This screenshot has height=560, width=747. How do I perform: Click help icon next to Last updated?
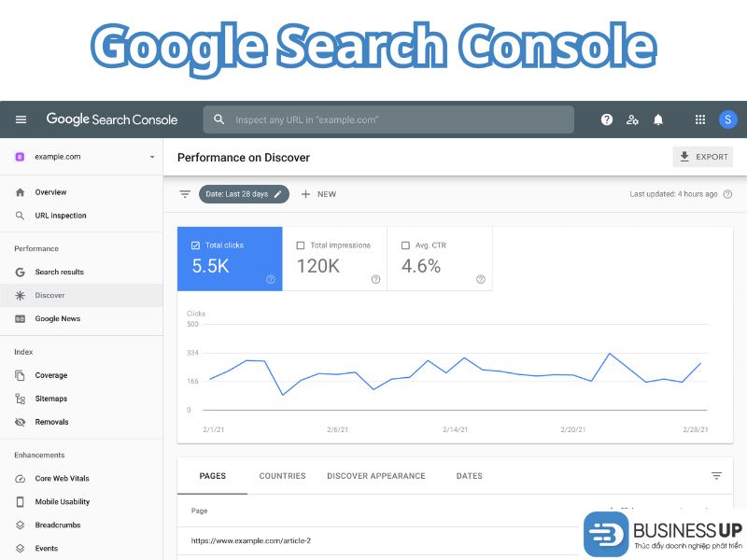point(727,194)
